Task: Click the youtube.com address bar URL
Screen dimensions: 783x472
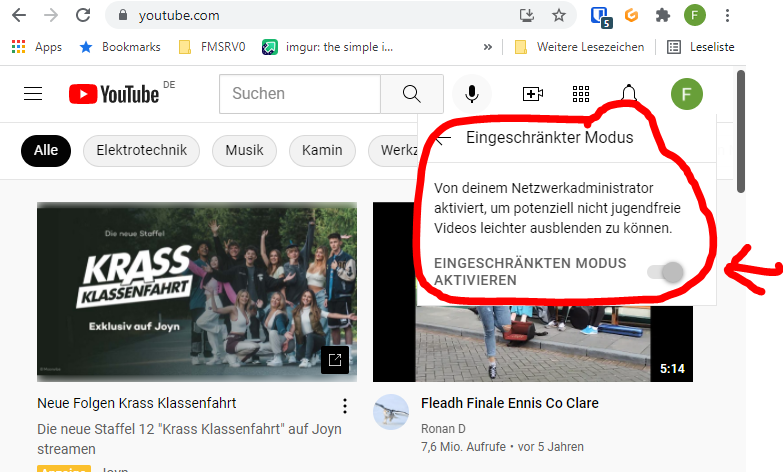Action: [179, 15]
